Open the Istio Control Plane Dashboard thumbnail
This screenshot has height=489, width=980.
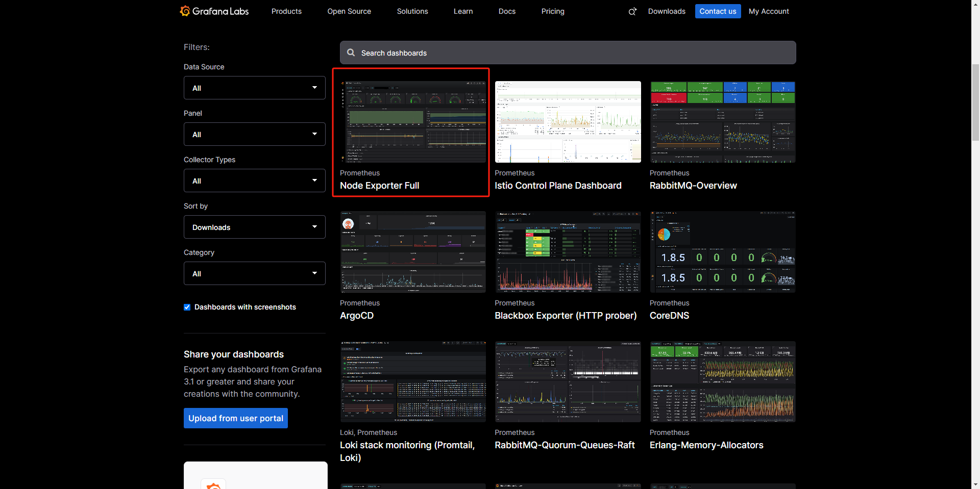pyautogui.click(x=568, y=122)
